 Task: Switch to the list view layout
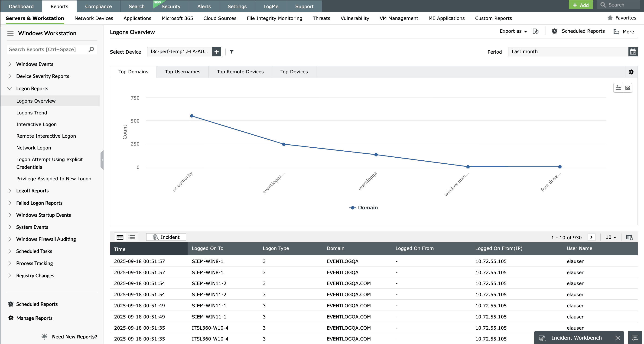(x=132, y=237)
